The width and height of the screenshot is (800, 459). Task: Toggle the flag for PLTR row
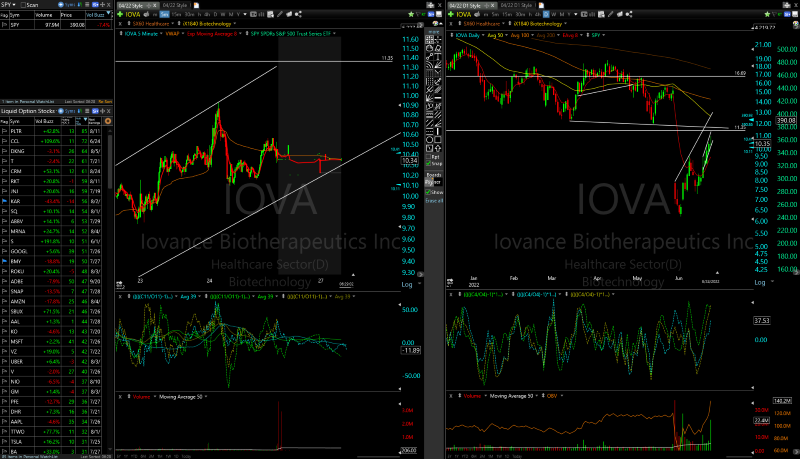click(5, 131)
